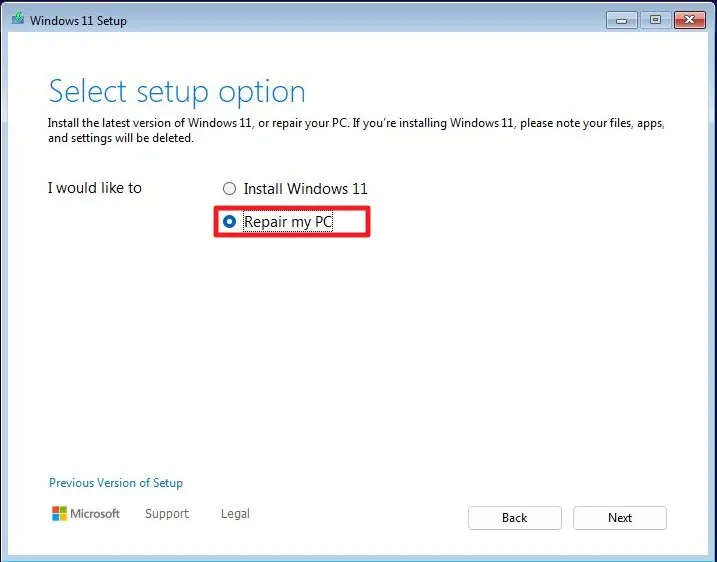The image size is (717, 562).
Task: Click the 'Windows 11 Setup' title bar text
Action: click(x=80, y=20)
